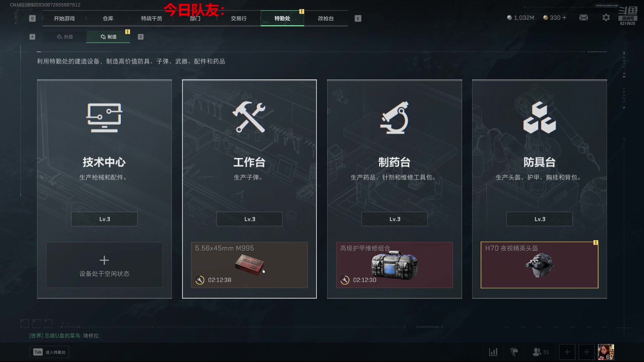Open the 5.56x45mm M995 crafting slot

click(x=249, y=265)
